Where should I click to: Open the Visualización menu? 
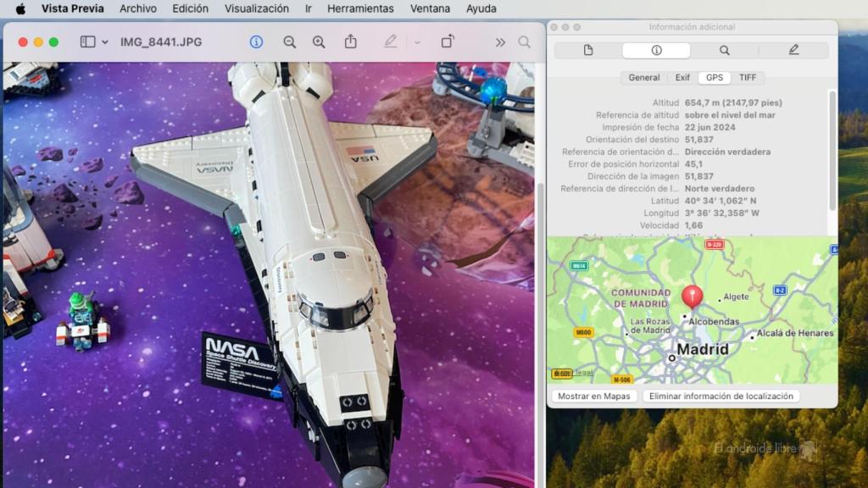pyautogui.click(x=259, y=8)
